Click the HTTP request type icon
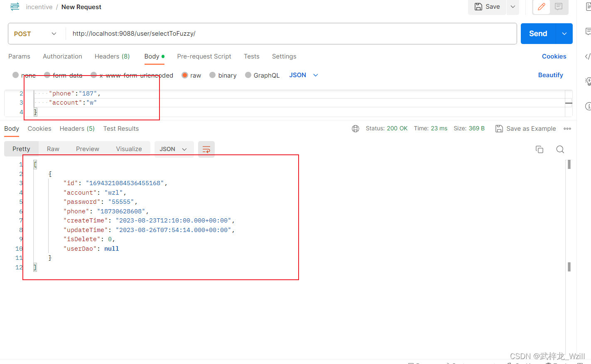 pos(15,7)
